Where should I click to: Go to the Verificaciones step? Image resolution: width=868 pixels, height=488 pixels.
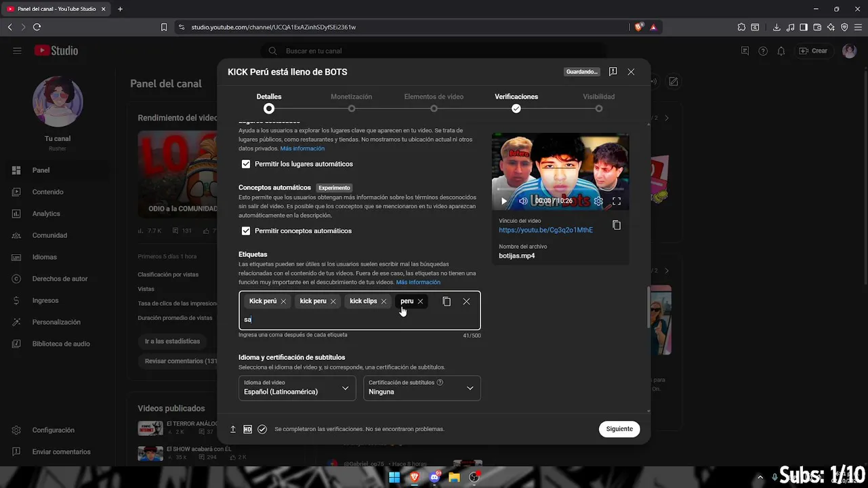(516, 102)
